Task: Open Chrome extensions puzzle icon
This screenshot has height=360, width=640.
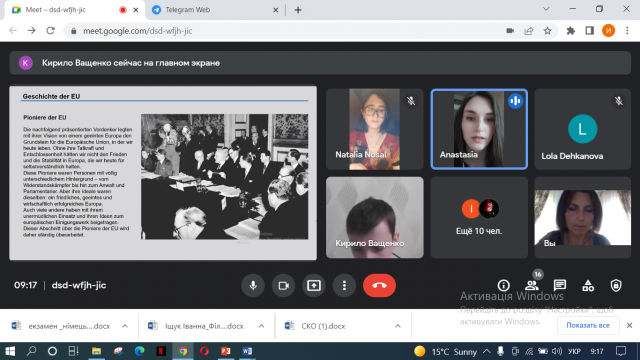Action: coord(571,31)
